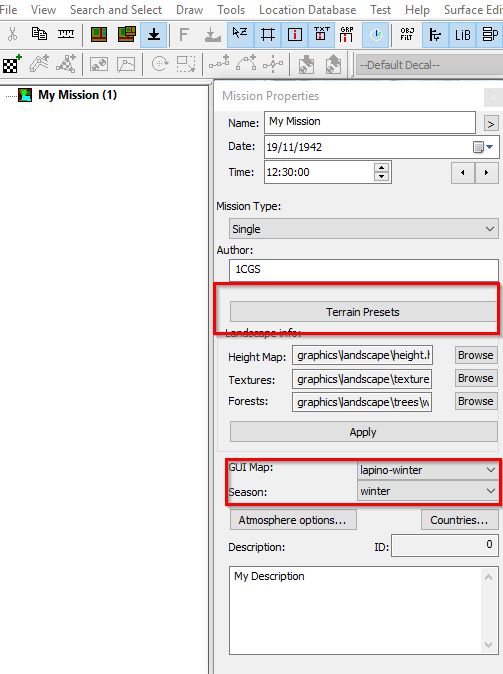This screenshot has height=674, width=503.
Task: Toggle the black set-on-ground arrow icon
Action: click(x=153, y=34)
